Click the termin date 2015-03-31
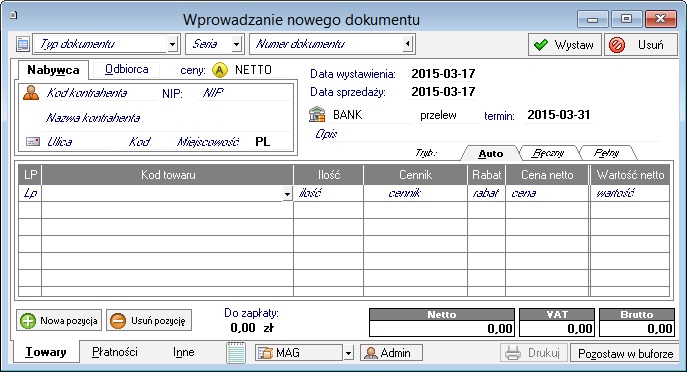The image size is (687, 372). 559,115
